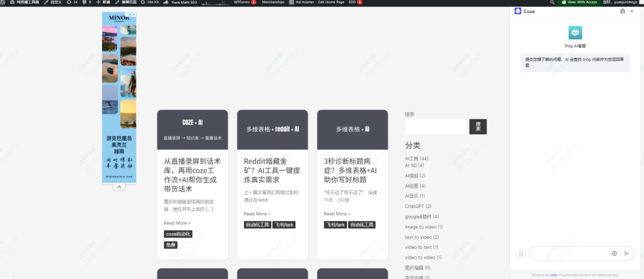The width and height of the screenshot is (644, 279).
Task: Open the AI 3D (4) category
Action: (414, 165)
